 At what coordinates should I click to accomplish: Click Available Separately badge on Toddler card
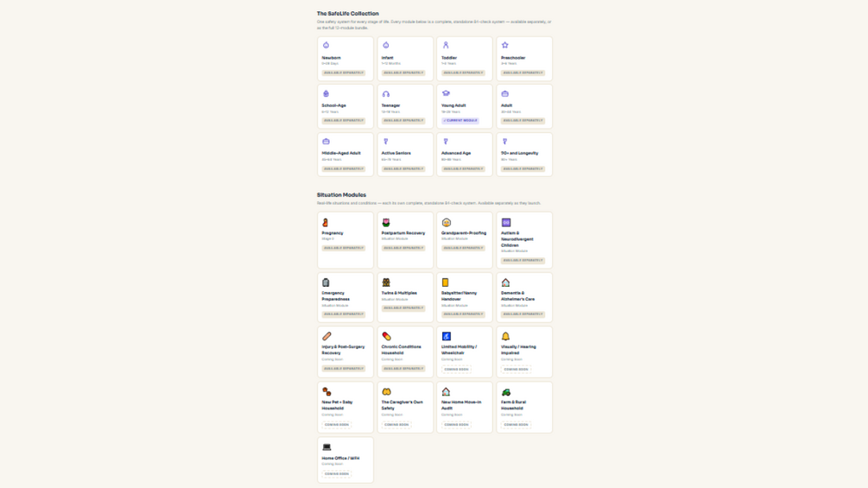(x=463, y=73)
